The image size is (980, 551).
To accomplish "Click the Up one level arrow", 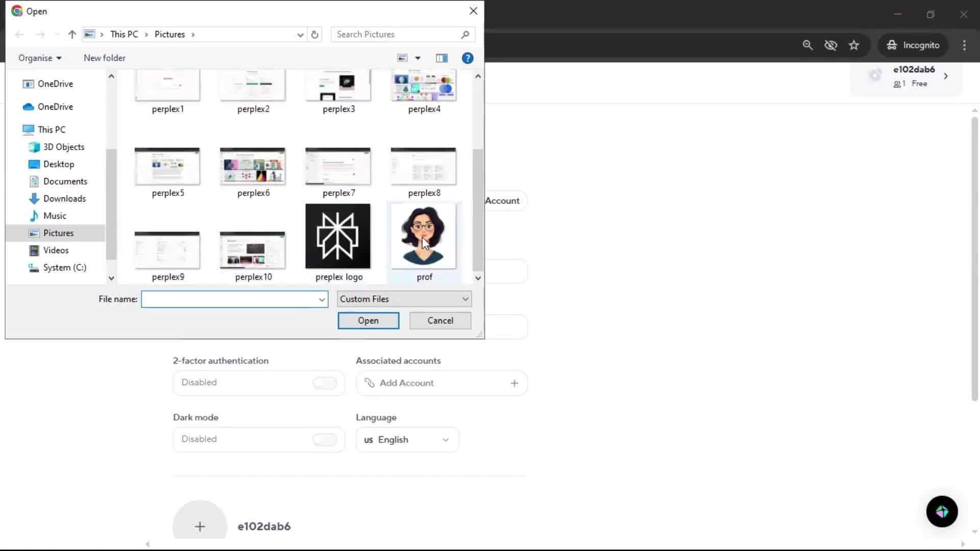I will click(72, 35).
